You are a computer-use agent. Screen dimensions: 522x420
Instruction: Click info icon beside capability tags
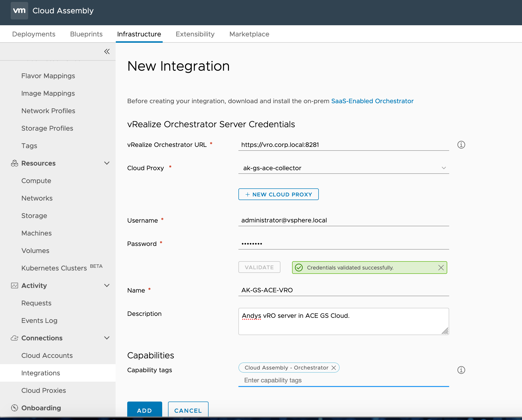point(461,370)
